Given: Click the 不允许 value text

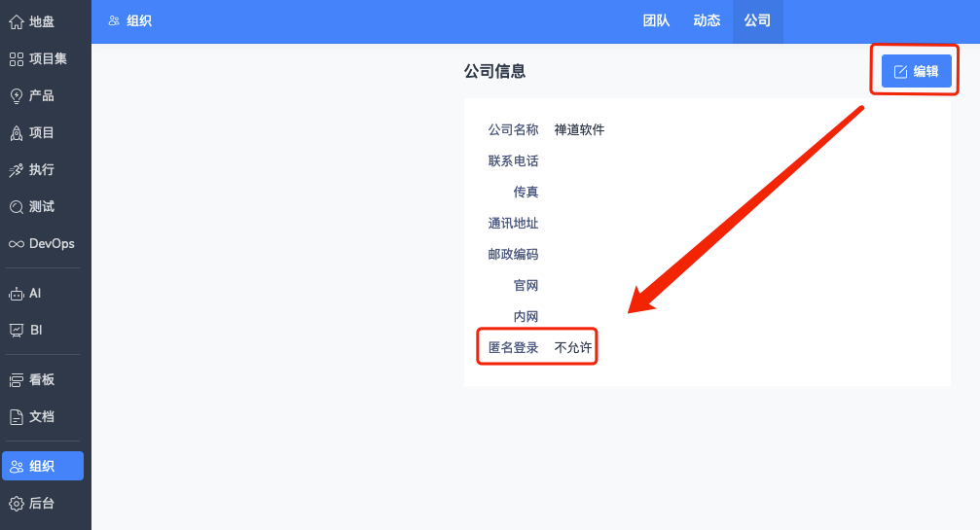Looking at the screenshot, I should click(x=573, y=348).
